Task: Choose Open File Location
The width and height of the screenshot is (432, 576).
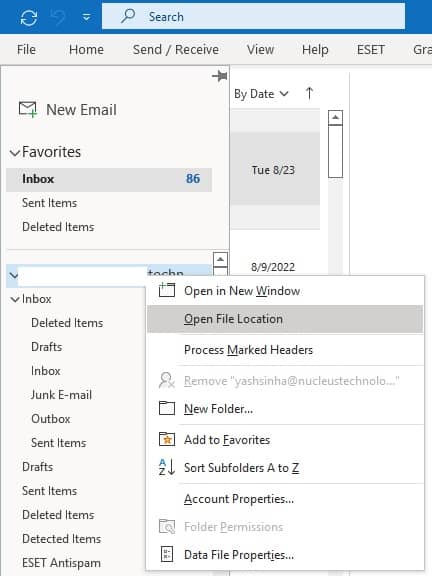Action: [x=285, y=319]
